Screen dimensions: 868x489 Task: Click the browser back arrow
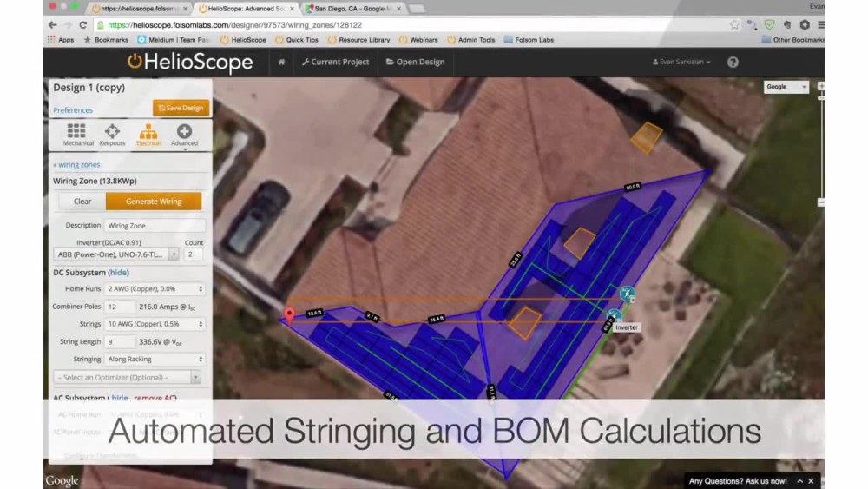pyautogui.click(x=53, y=25)
